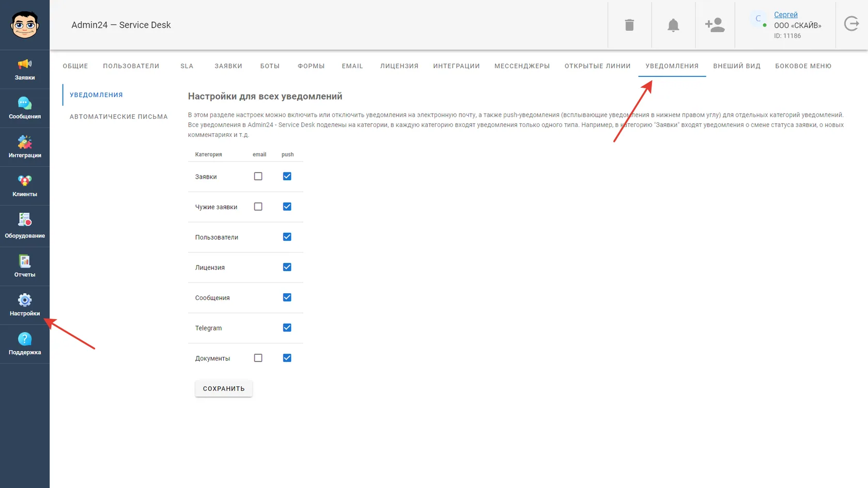Switch to the ИНТЕГРАЦИИ tab
Image resolution: width=868 pixels, height=488 pixels.
point(457,66)
